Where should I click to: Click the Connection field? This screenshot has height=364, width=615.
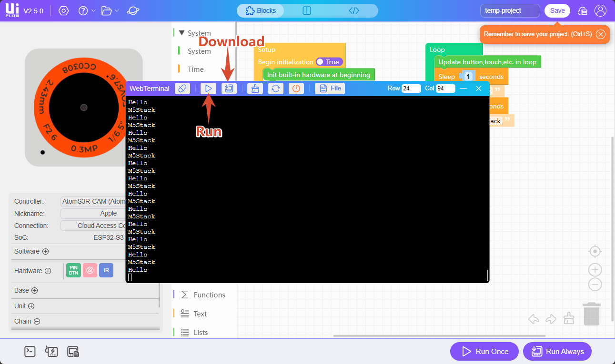[x=93, y=226]
